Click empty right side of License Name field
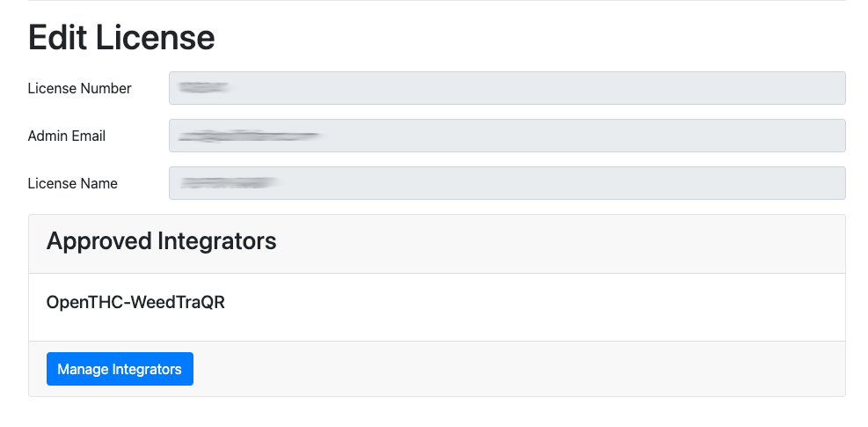The height and width of the screenshot is (427, 868). coord(704,183)
